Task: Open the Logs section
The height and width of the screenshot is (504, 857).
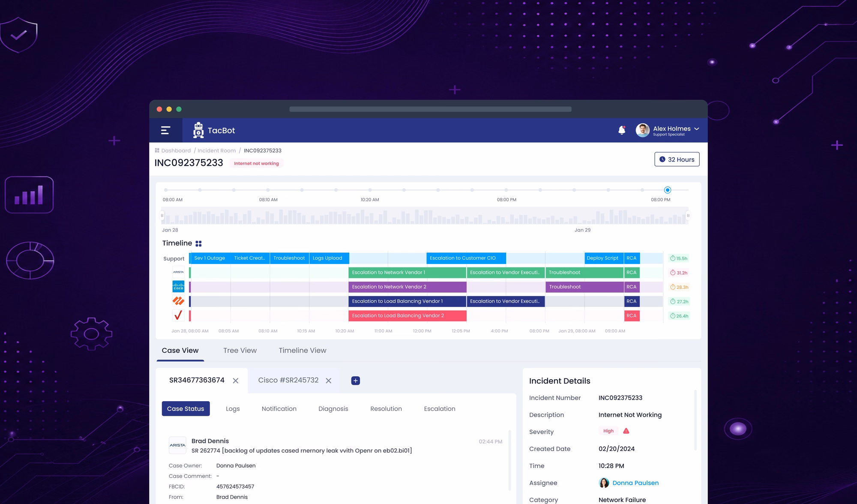Action: (233, 409)
